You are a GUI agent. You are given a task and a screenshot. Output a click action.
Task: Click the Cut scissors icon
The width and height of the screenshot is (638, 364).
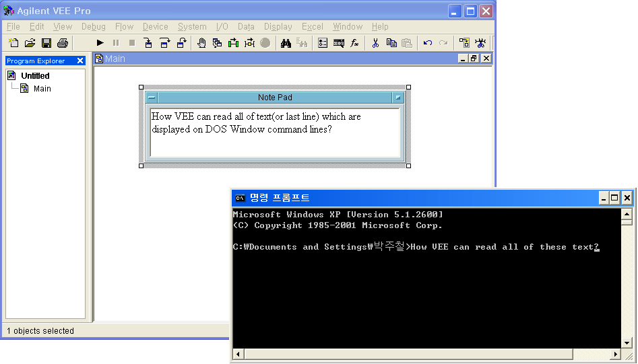click(x=375, y=43)
